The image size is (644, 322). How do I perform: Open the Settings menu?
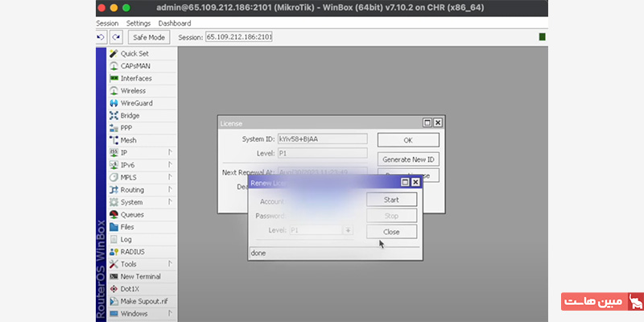138,23
